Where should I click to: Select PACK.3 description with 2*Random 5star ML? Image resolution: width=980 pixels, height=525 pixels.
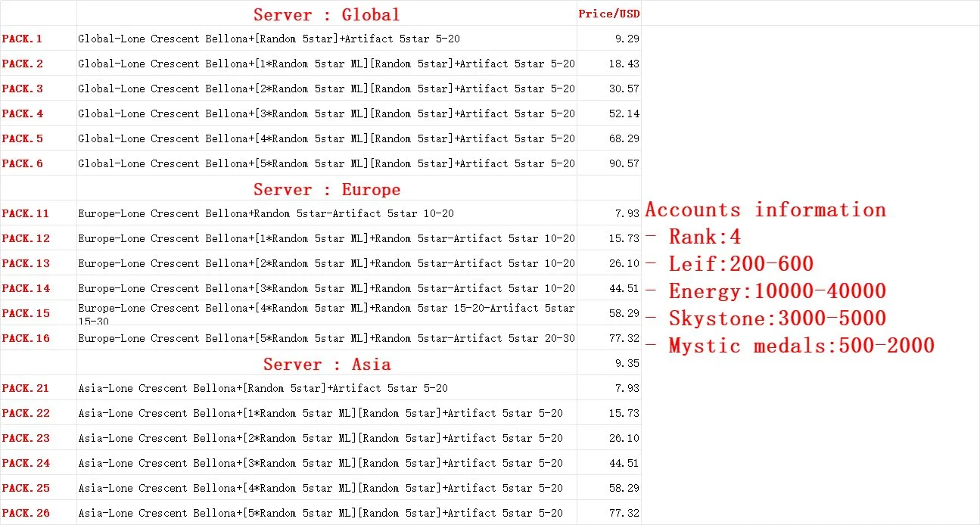click(x=327, y=89)
